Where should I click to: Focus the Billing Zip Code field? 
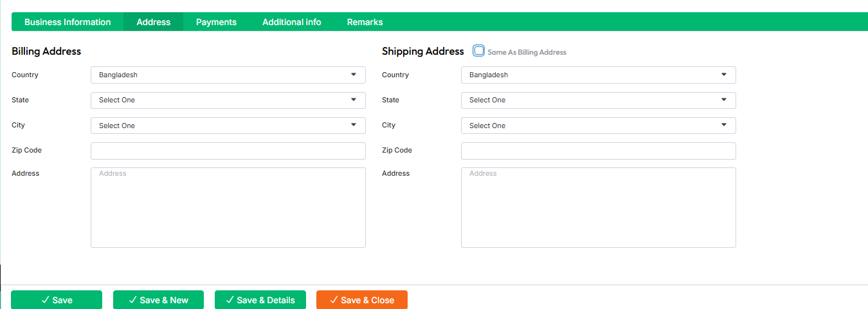(x=228, y=151)
